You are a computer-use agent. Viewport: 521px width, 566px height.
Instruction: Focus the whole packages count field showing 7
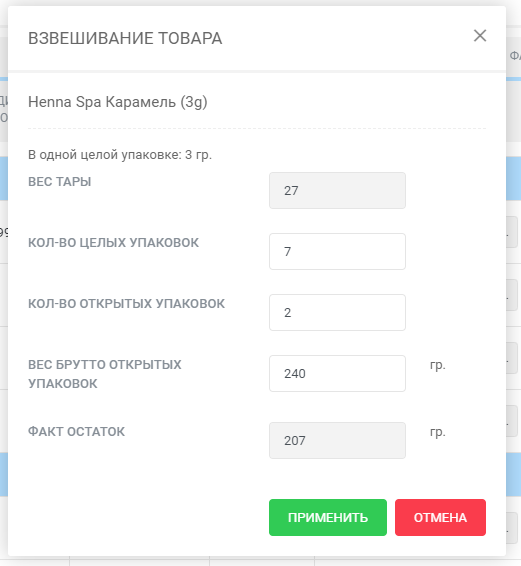click(x=337, y=251)
